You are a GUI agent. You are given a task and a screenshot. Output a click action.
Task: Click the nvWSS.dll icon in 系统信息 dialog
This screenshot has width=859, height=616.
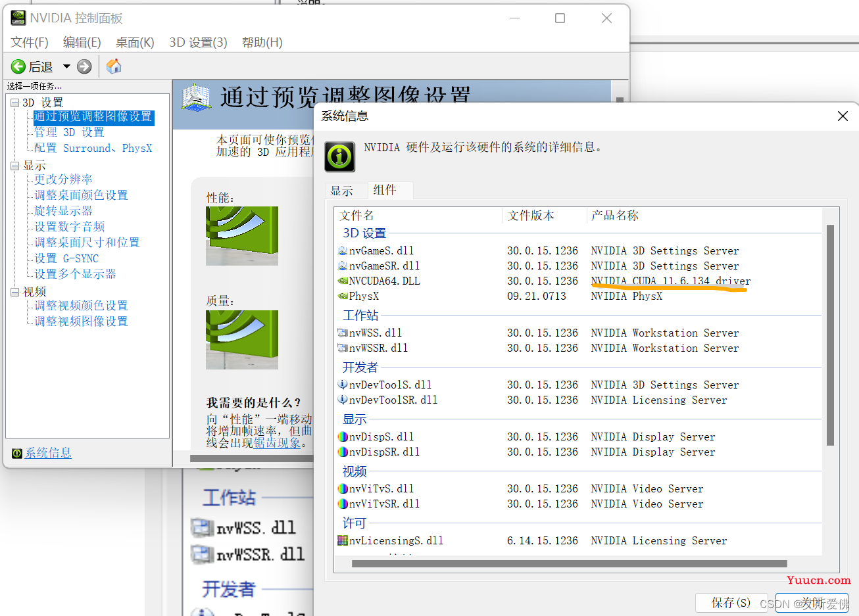coord(342,333)
